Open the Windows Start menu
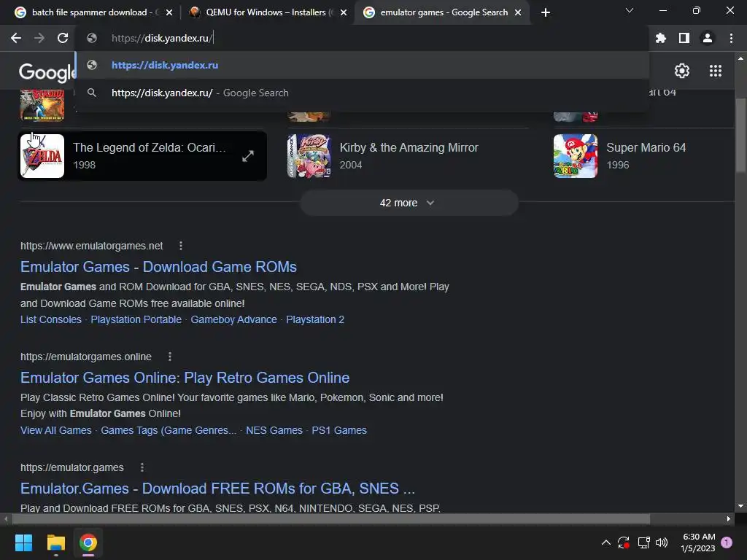Viewport: 747px width, 560px height. point(23,542)
